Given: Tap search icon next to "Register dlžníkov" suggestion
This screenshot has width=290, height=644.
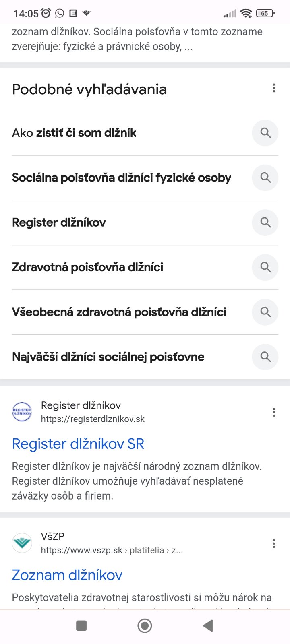Looking at the screenshot, I should 265,222.
